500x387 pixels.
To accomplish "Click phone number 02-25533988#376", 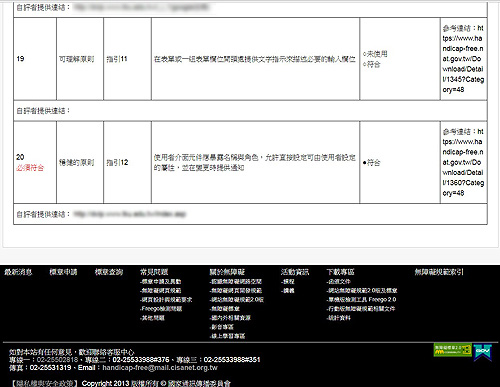I will (141, 360).
